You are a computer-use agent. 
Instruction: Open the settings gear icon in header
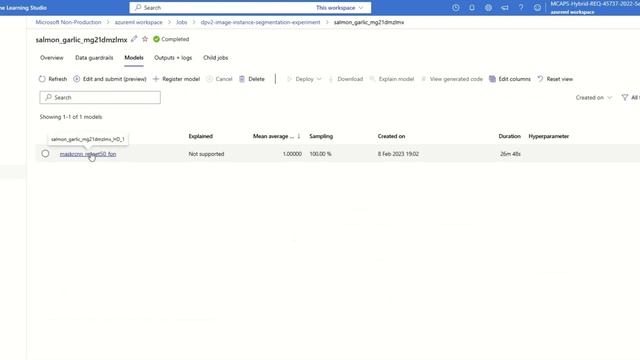488,7
